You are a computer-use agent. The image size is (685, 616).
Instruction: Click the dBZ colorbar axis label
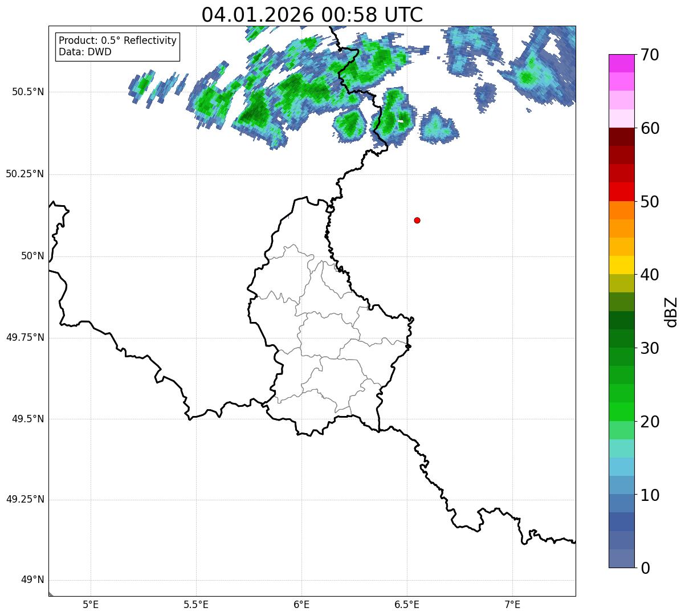coord(671,312)
